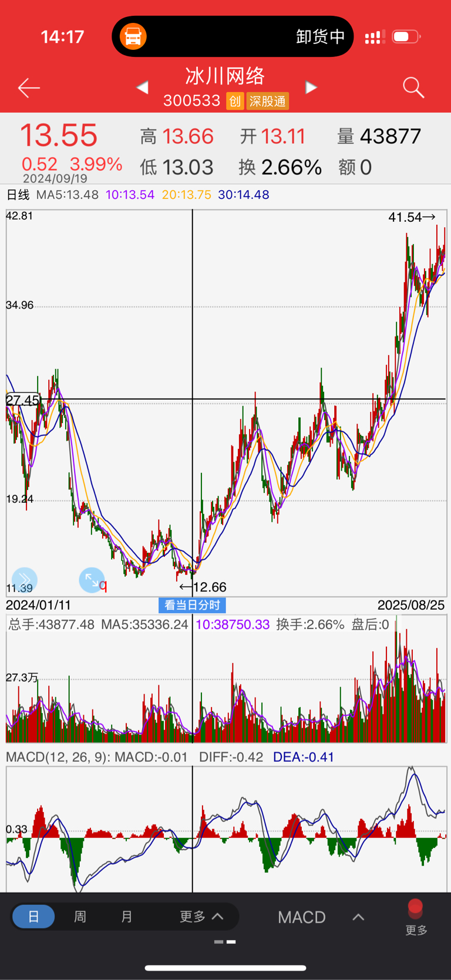Tap the crosshair date 2024/09/19
The height and width of the screenshot is (980, 451).
pyautogui.click(x=55, y=178)
